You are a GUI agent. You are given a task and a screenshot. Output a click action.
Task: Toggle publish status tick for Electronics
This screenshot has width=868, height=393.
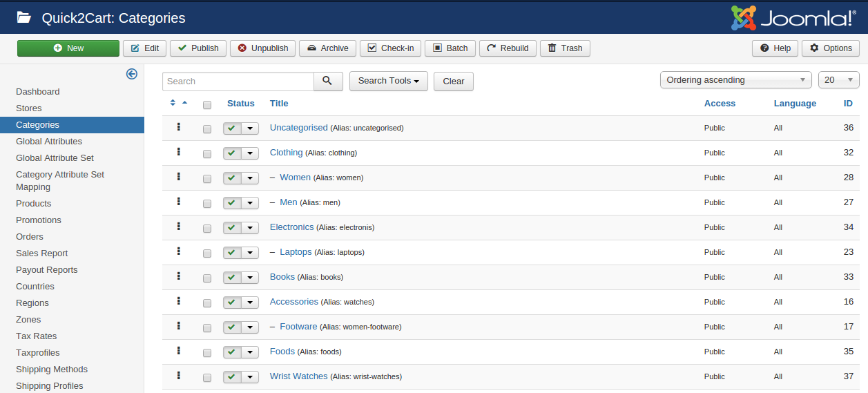click(x=232, y=227)
